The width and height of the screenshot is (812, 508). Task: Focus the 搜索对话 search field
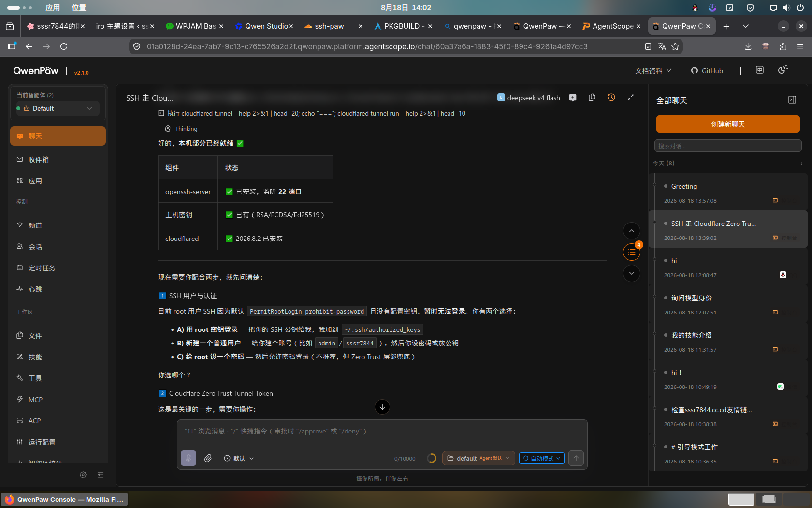(728, 146)
